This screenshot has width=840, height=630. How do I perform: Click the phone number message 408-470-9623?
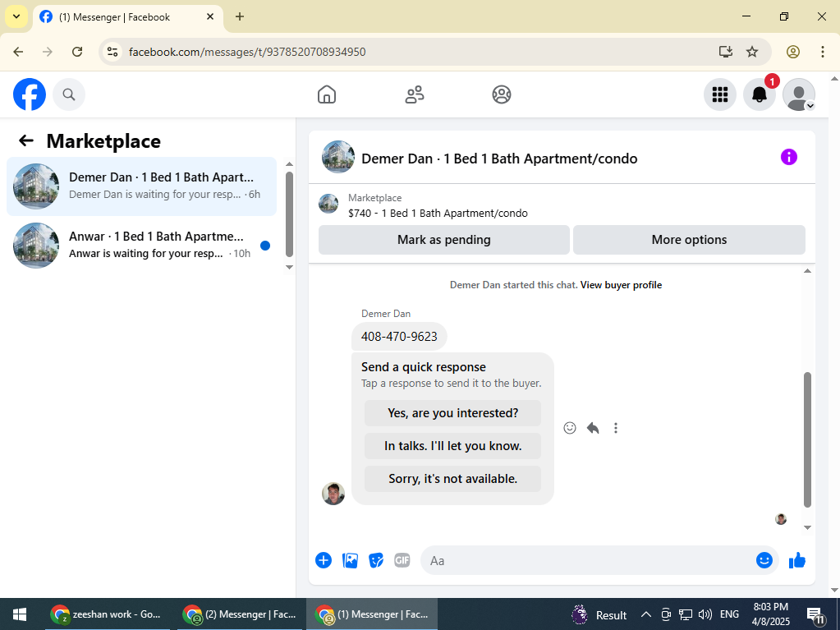[399, 337]
